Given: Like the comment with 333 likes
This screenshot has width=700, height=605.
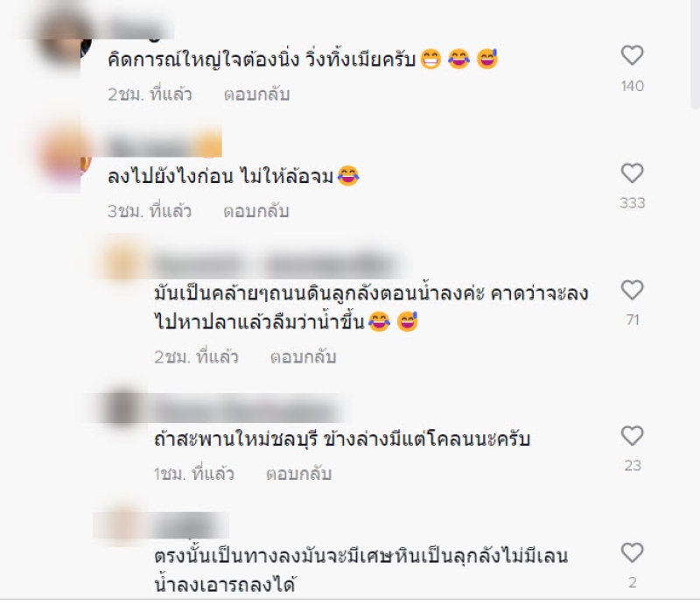Looking at the screenshot, I should tap(632, 173).
